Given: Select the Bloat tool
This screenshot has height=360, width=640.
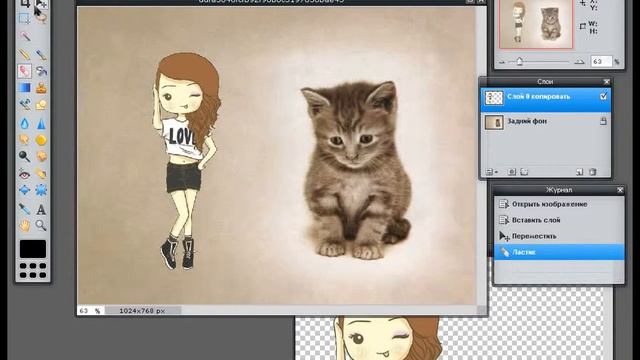Looking at the screenshot, I should tap(25, 190).
